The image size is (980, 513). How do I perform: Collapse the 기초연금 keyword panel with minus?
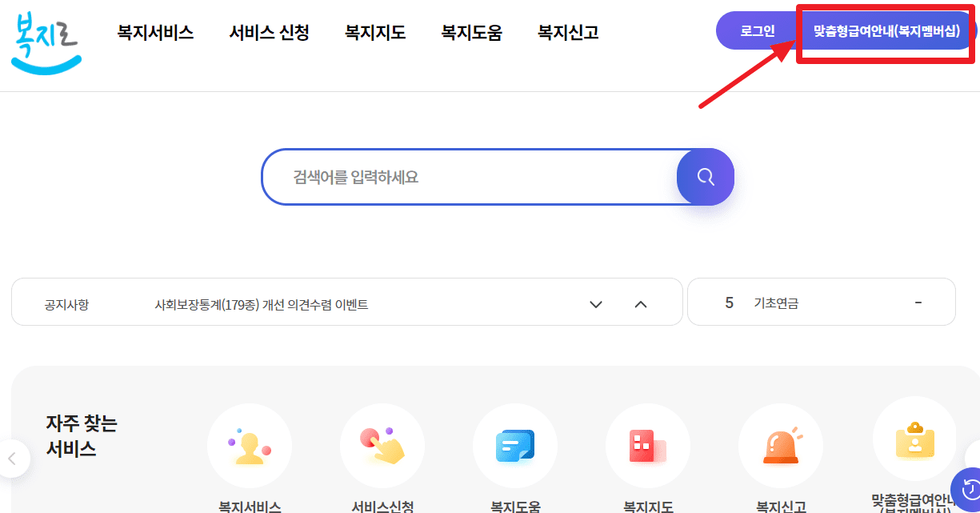coord(918,302)
